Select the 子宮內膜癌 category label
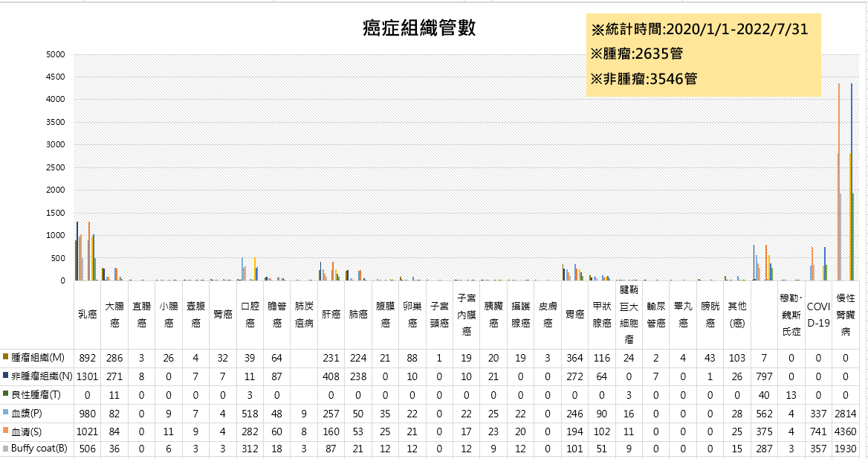868x459 pixels. coord(467,315)
